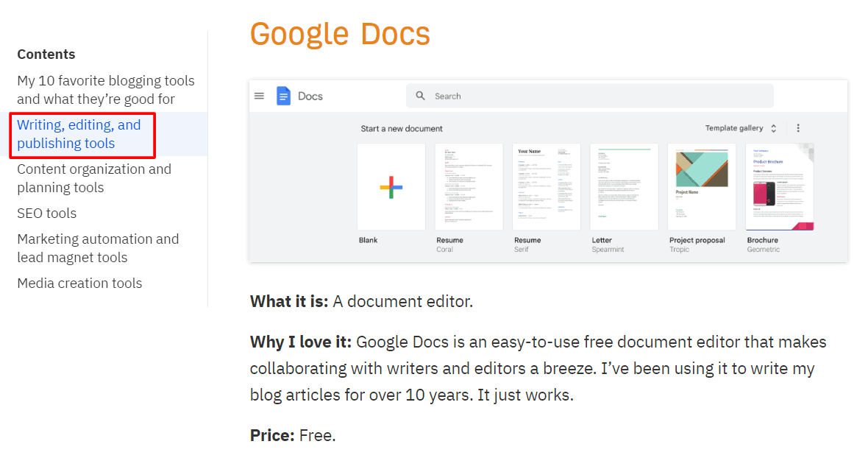This screenshot has width=868, height=458.
Task: Open the three-dot more options menu
Action: [797, 128]
